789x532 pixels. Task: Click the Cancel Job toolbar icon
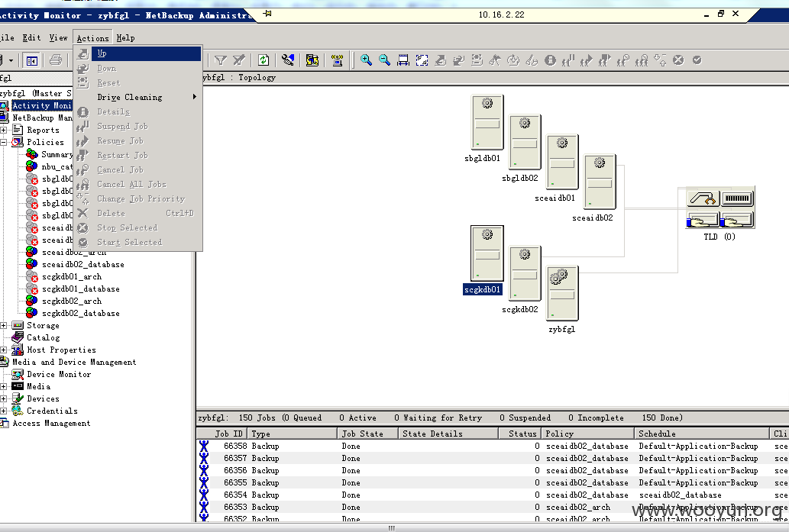[x=623, y=60]
